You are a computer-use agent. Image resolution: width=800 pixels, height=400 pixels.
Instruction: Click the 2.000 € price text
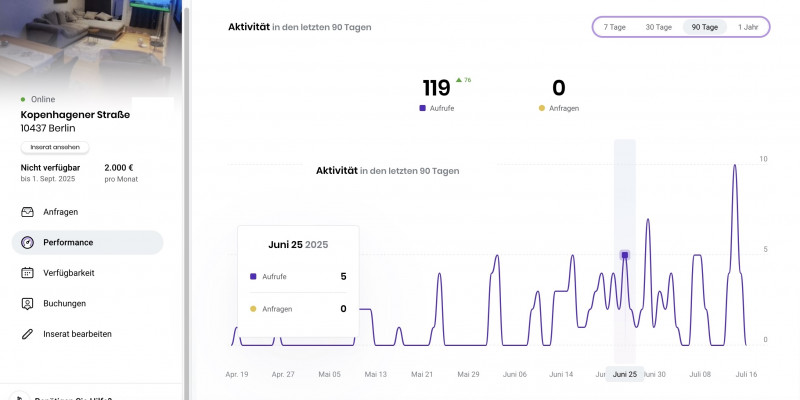(119, 167)
